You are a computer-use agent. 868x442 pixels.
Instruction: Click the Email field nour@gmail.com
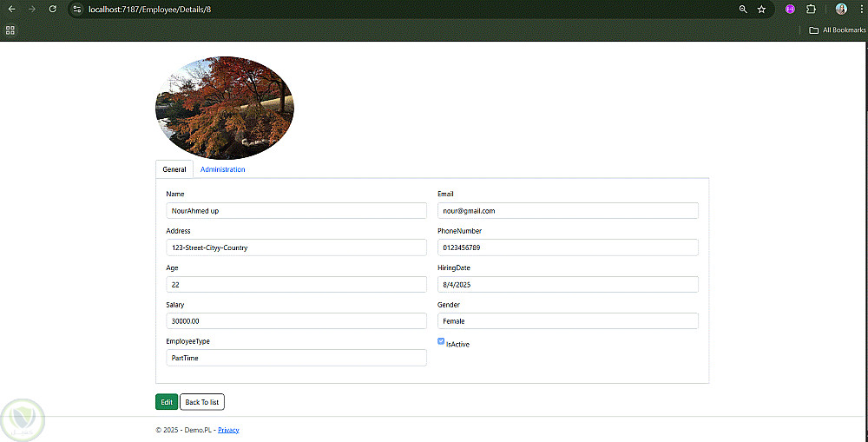(x=568, y=210)
